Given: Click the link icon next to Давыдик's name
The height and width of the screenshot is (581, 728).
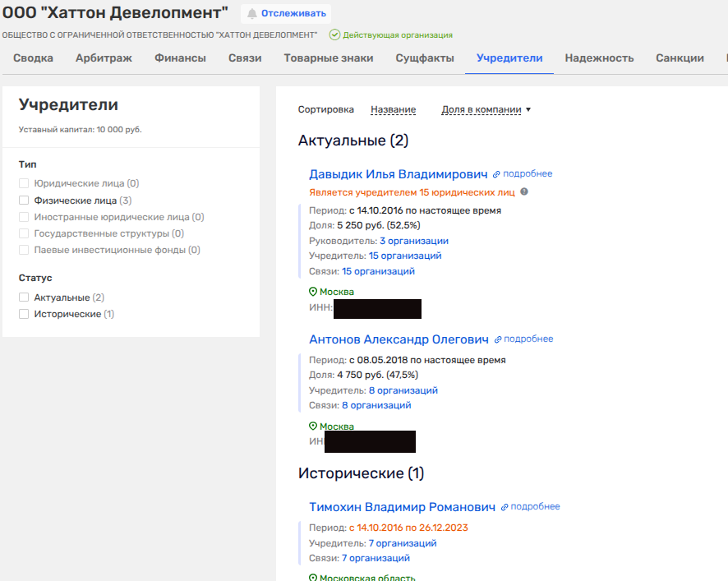Looking at the screenshot, I should (x=496, y=174).
